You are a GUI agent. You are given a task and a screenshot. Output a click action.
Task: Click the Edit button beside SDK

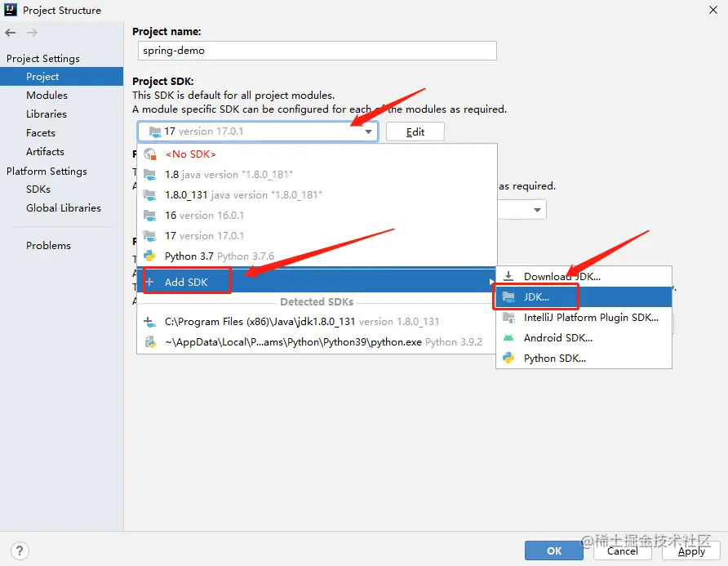click(415, 131)
